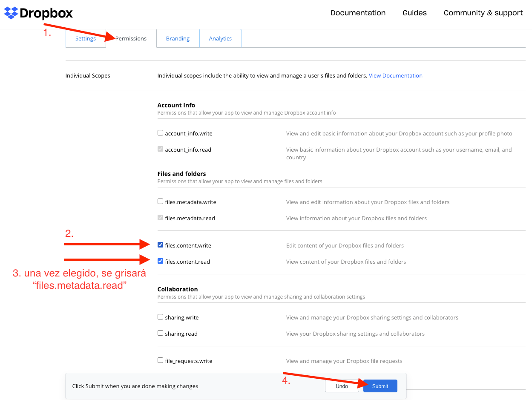Click 'View and manage your Dropbox file requests' text
This screenshot has width=532, height=400.
coord(344,361)
